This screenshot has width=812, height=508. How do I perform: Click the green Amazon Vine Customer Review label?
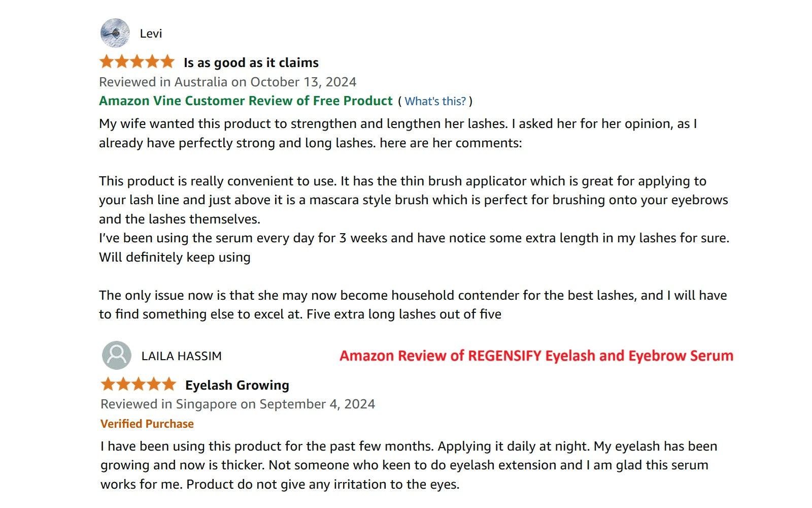click(246, 101)
